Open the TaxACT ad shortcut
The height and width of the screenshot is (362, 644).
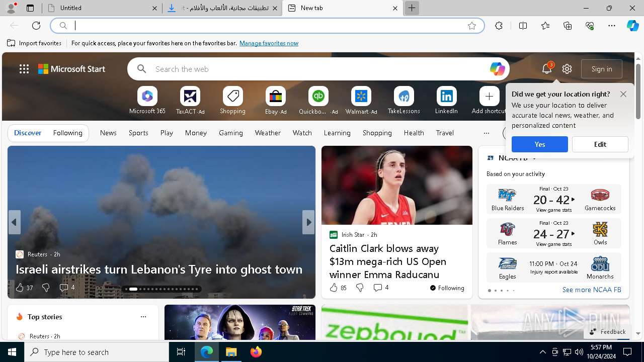[x=190, y=101]
